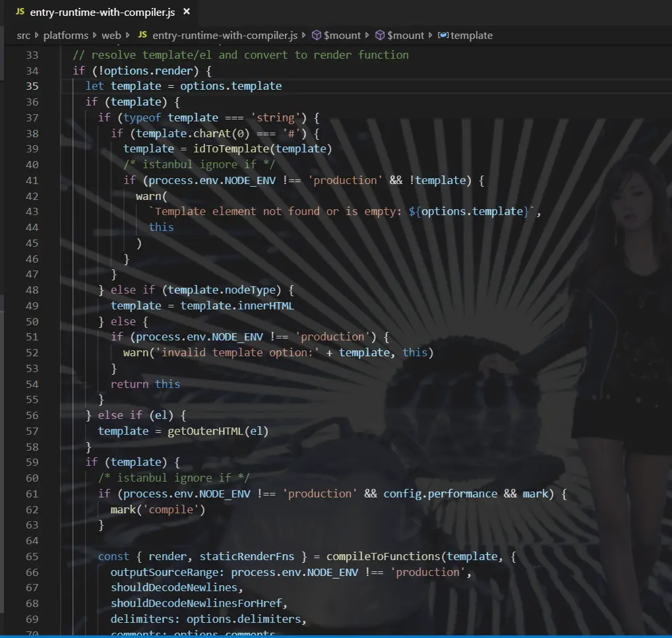Click line number 35 in the gutter

point(32,86)
